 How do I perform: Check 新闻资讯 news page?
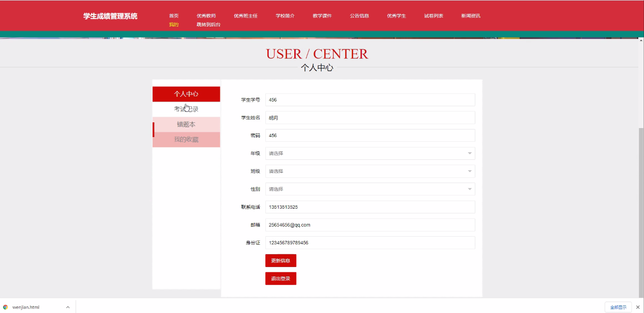(470, 15)
